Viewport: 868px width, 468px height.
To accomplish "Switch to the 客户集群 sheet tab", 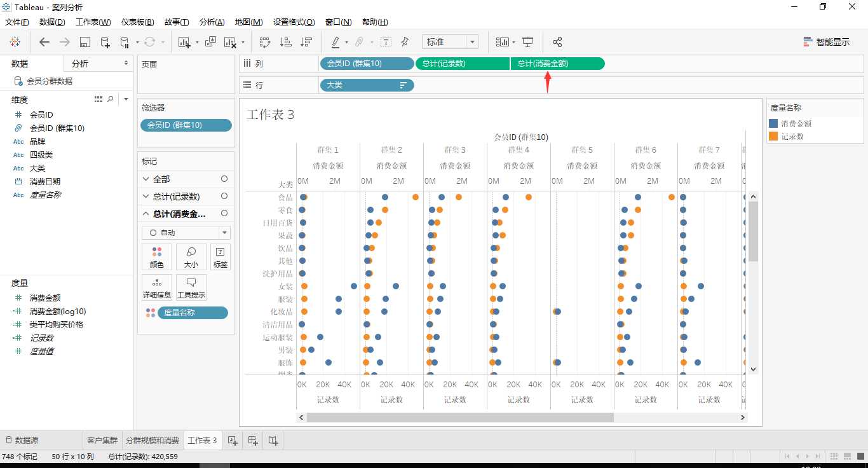I will click(x=102, y=440).
